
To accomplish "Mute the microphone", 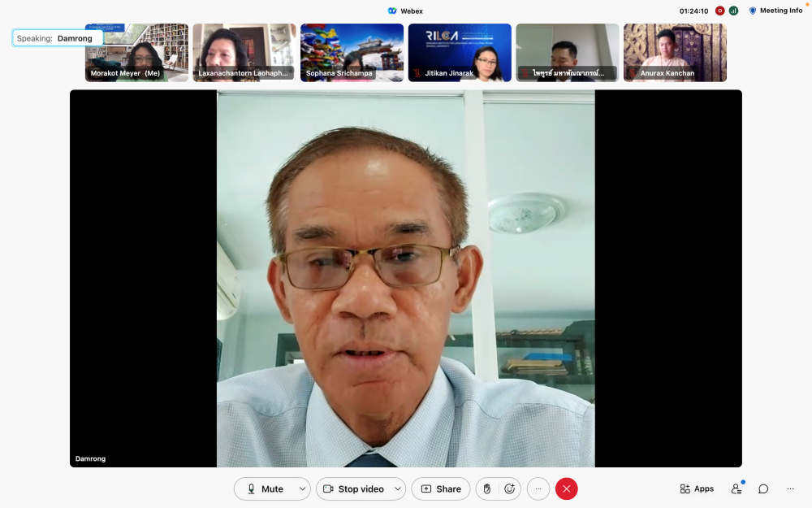I will click(265, 488).
